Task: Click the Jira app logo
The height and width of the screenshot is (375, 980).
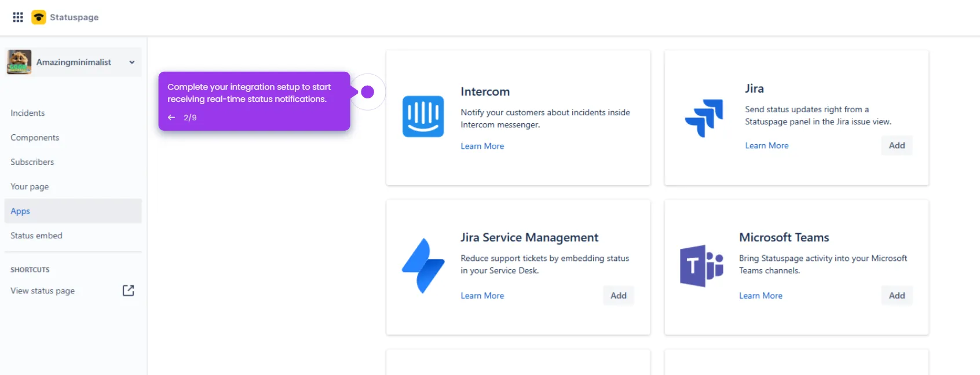Action: 704,118
